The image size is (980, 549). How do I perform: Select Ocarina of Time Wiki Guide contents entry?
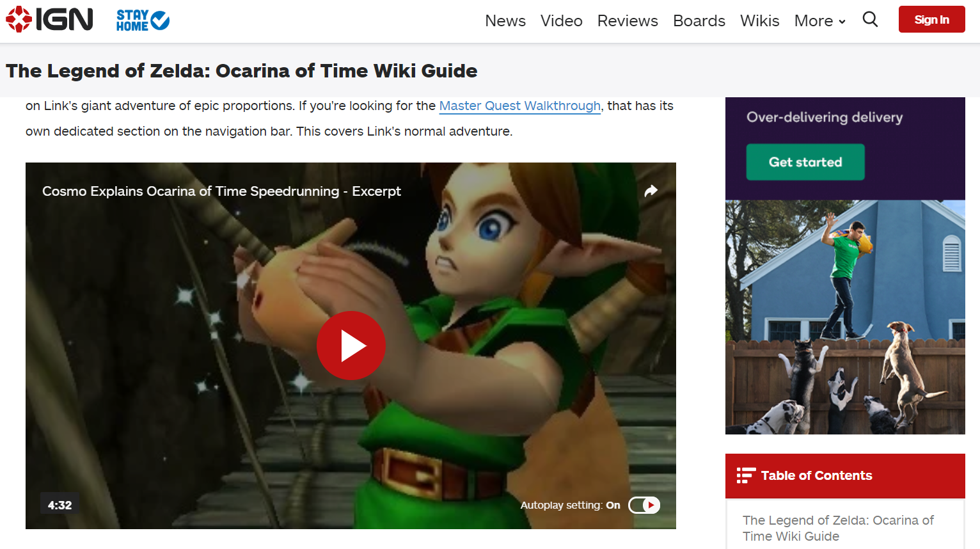coord(838,528)
